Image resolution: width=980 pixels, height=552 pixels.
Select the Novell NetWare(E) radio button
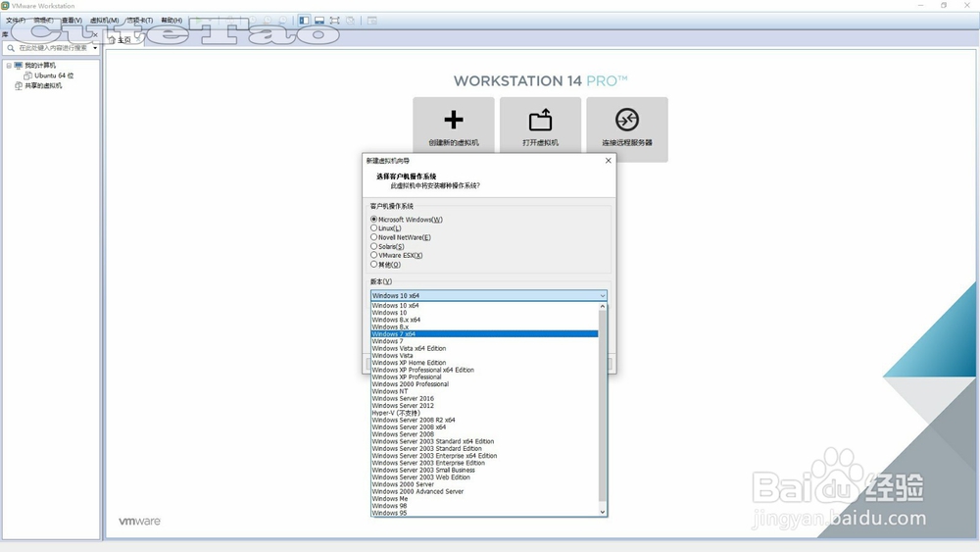point(373,237)
